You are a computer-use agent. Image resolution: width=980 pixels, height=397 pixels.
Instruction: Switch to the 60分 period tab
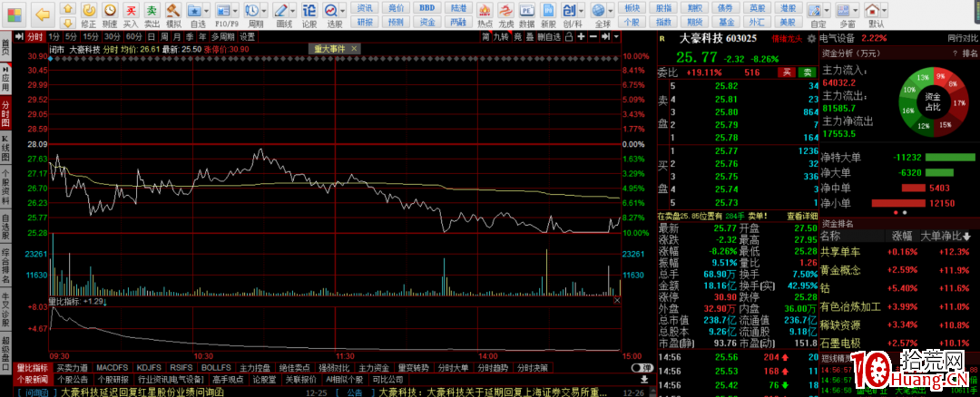133,37
